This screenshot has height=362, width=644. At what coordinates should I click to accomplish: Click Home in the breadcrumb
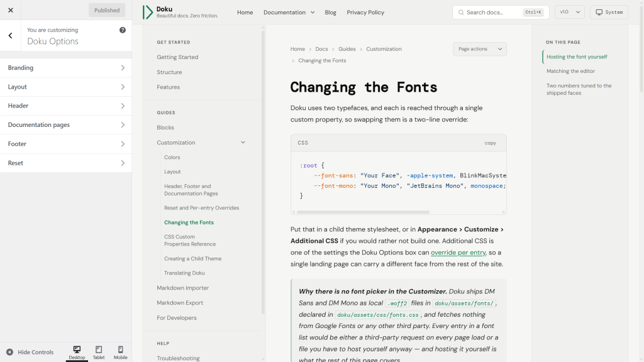click(297, 49)
